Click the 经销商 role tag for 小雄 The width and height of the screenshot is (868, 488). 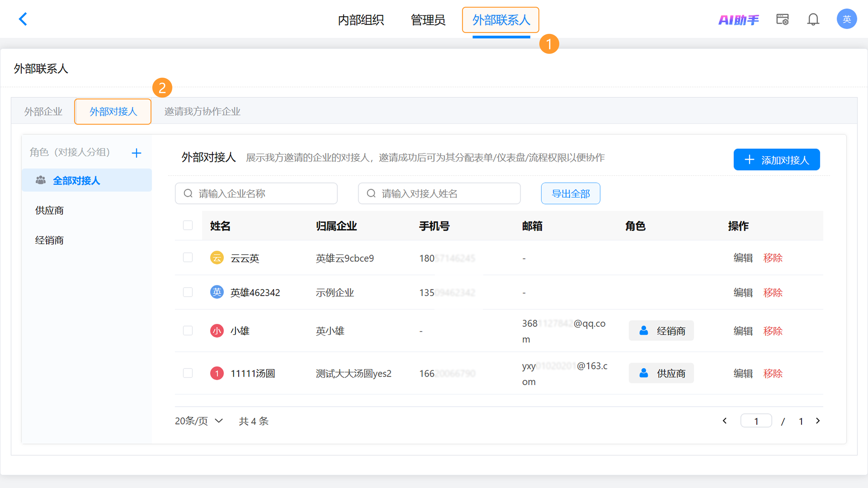pos(661,331)
